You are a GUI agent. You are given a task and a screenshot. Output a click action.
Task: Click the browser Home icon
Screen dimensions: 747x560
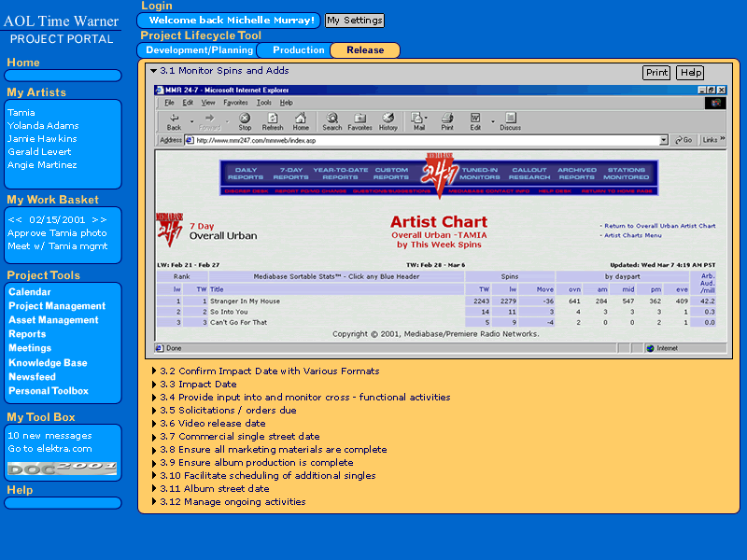pyautogui.click(x=301, y=120)
